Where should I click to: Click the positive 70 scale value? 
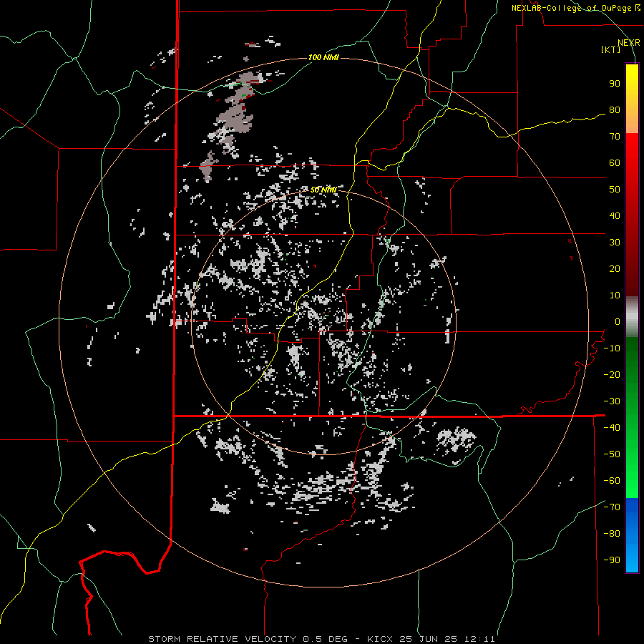tap(615, 137)
